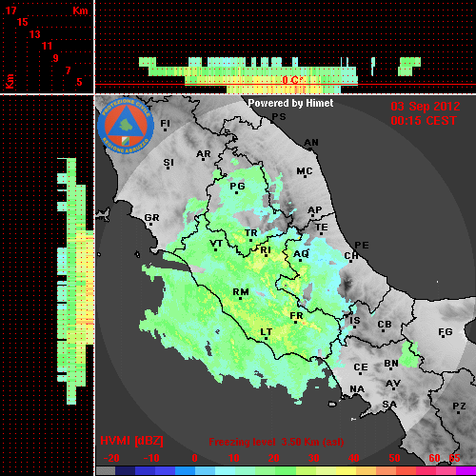
Task: Click the 15 altitude label
Action: pyautogui.click(x=23, y=22)
